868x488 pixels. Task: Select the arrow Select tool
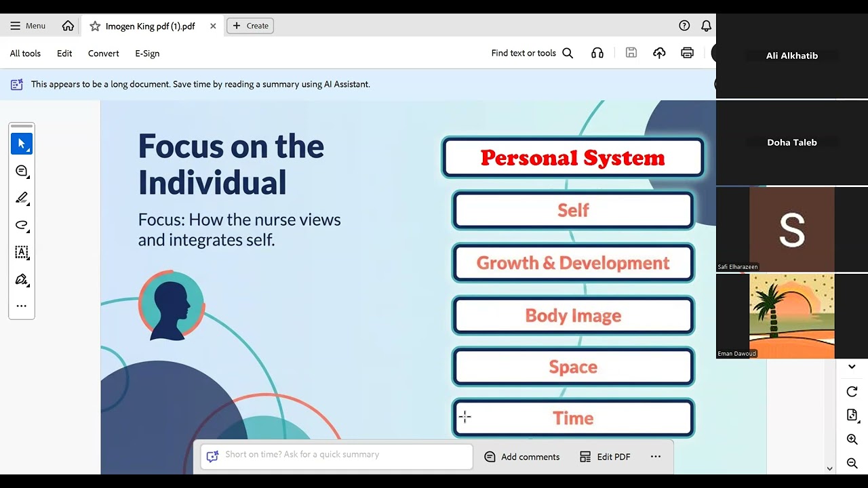tap(22, 144)
